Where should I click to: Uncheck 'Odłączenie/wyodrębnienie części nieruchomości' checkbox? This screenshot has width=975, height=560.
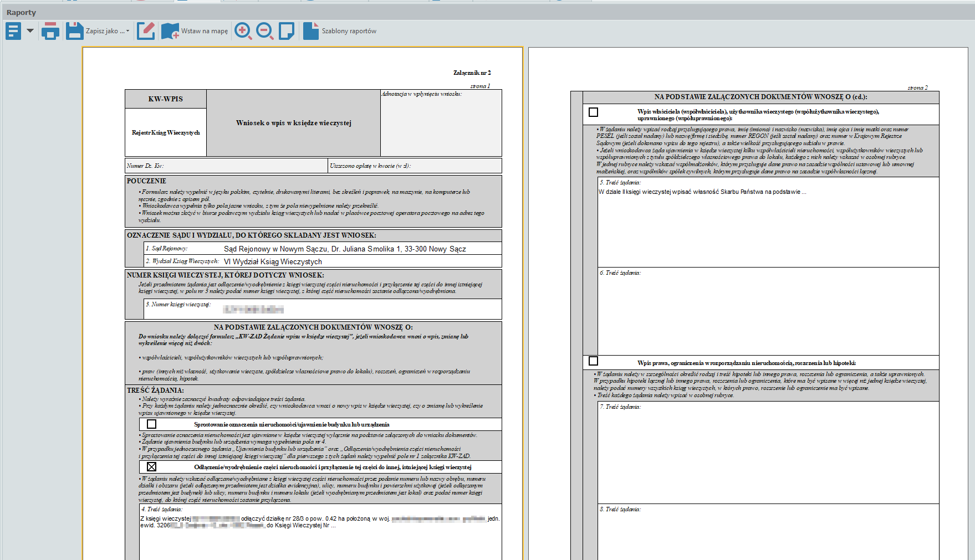151,467
